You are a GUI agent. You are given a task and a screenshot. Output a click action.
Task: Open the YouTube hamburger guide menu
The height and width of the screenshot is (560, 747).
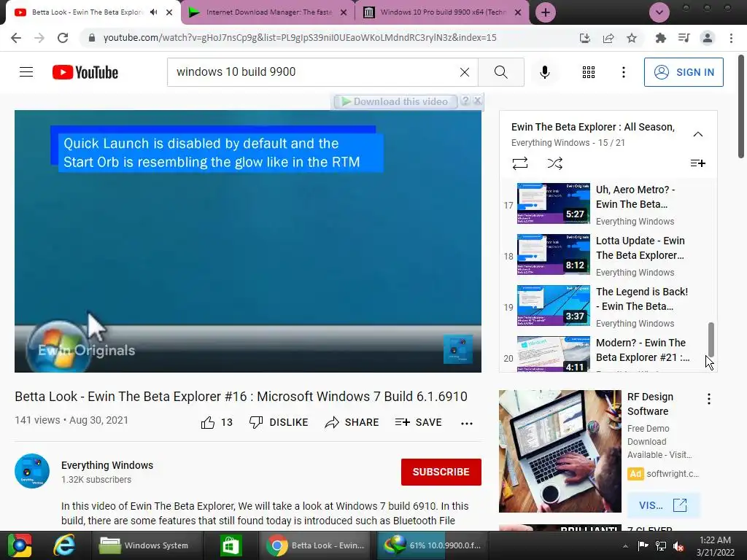click(x=26, y=72)
